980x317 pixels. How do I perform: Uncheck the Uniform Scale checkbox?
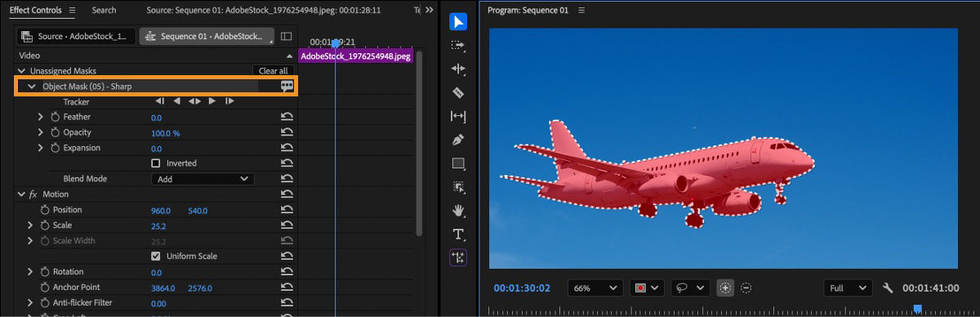click(x=155, y=257)
